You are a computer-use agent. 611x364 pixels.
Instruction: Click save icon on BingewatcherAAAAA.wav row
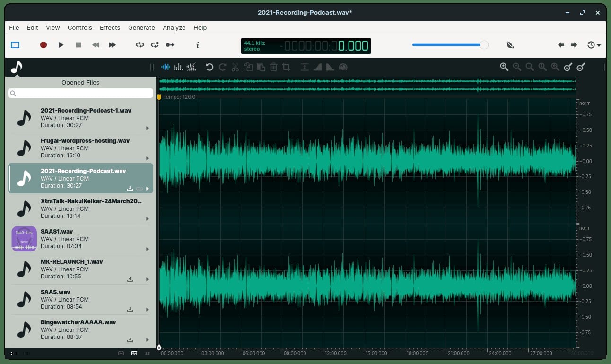click(x=130, y=340)
